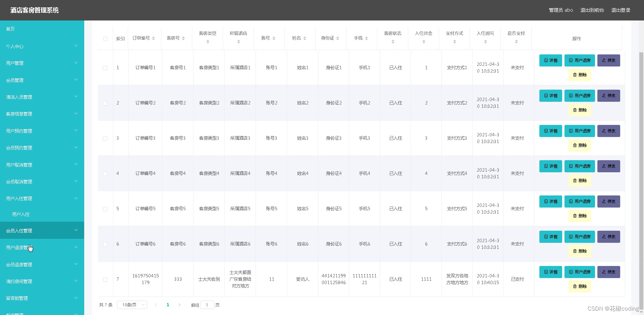Sort by 所属酒店 column arrows
This screenshot has width=644, height=315.
click(238, 42)
